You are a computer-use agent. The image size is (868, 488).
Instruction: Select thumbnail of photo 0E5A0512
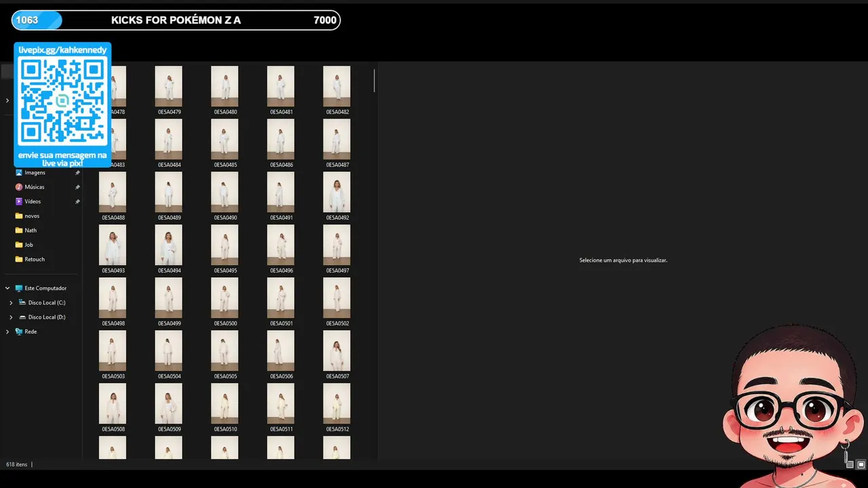337,403
